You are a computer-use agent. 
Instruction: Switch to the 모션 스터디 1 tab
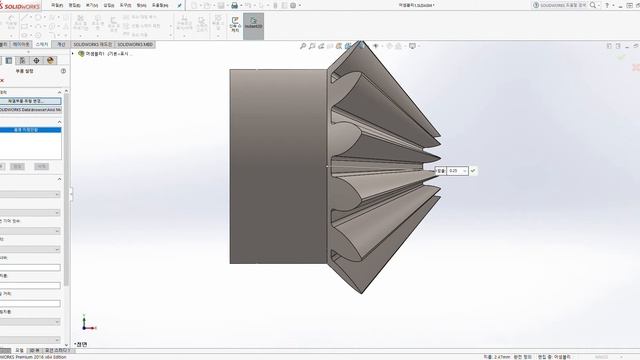coord(57,351)
